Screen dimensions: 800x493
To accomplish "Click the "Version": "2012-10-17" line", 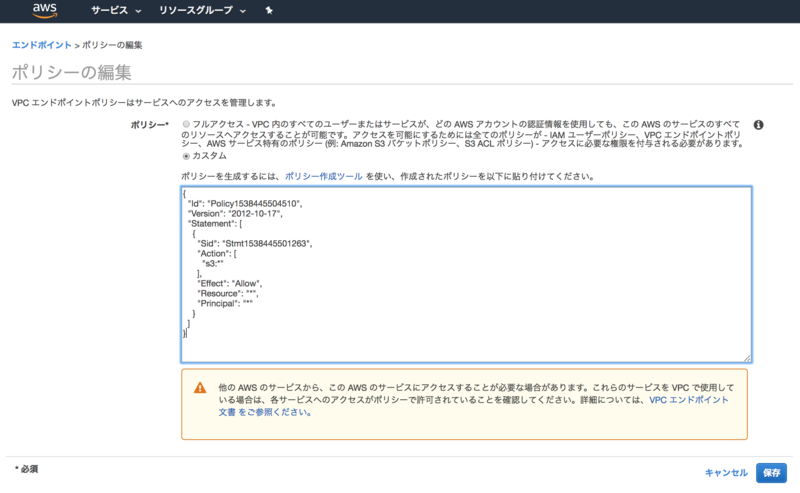I will tap(235, 213).
